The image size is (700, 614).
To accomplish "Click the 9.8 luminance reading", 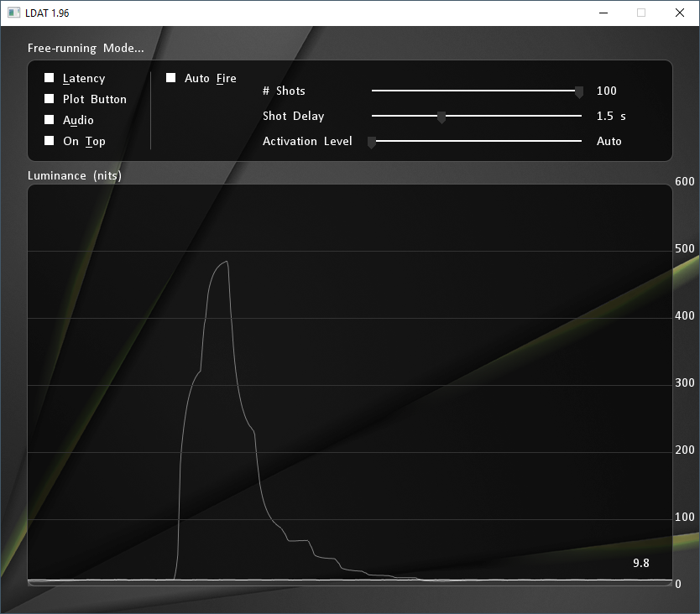I will click(641, 563).
